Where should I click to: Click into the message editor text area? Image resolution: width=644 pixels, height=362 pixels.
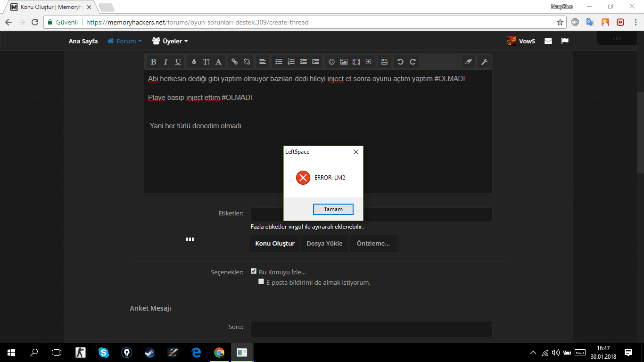(318, 132)
